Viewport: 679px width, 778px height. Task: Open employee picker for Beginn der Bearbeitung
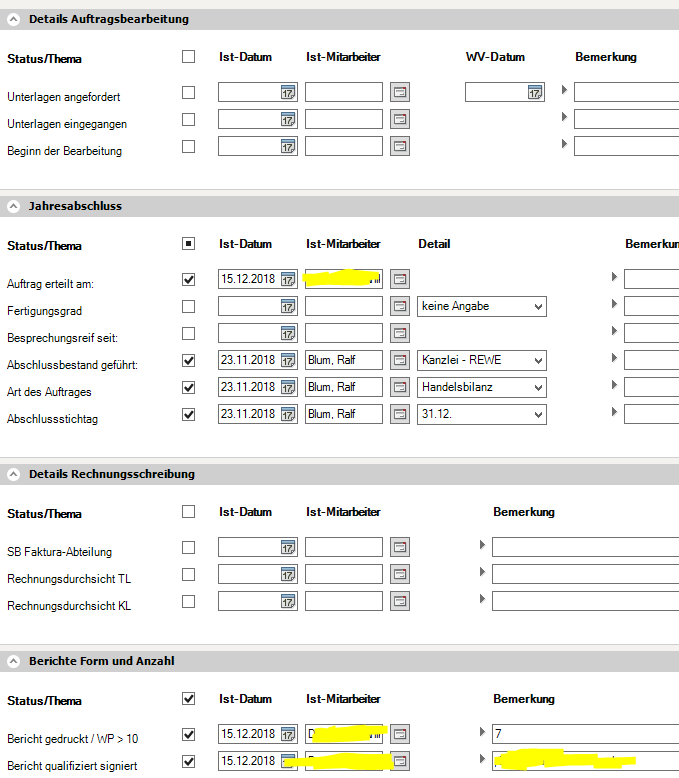pyautogui.click(x=400, y=146)
